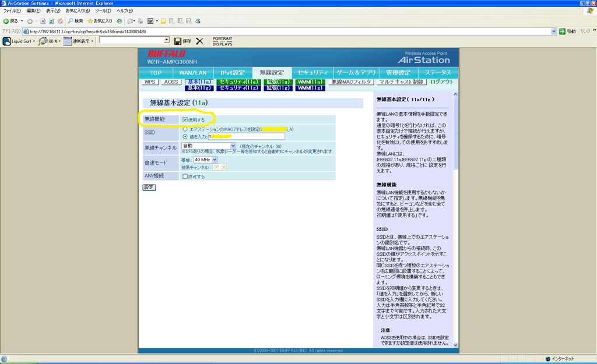Open the ファイル(F) menu
This screenshot has height=364, width=597.
[x=12, y=10]
